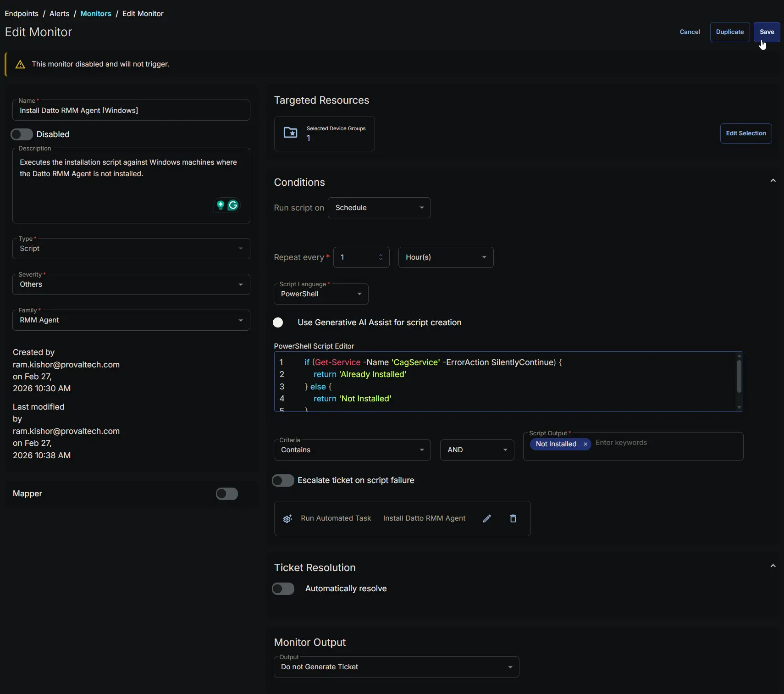784x694 pixels.
Task: Toggle Escalate ticket on script failure
Action: 283,480
